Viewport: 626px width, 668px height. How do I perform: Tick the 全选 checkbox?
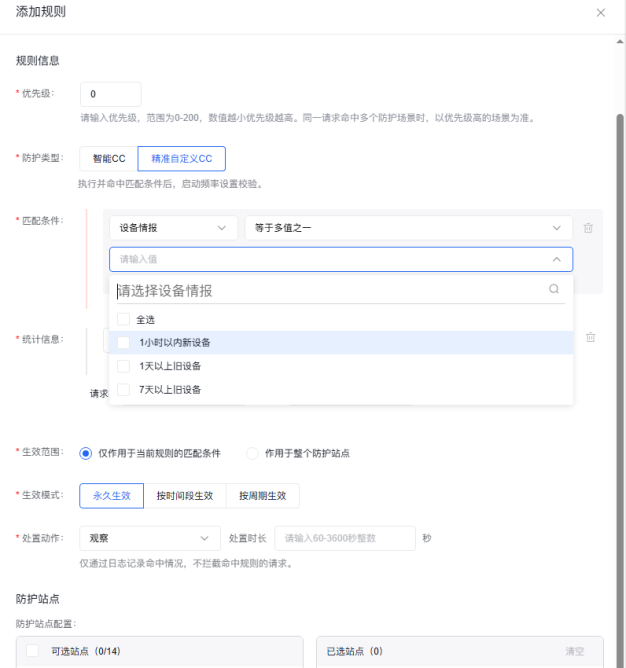[123, 319]
